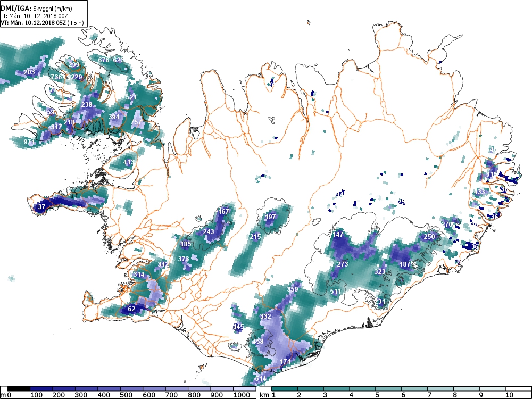Click the visibility value 37 on Snæfellsnes peninsula
Screen dimensions: 532x399
pos(41,206)
